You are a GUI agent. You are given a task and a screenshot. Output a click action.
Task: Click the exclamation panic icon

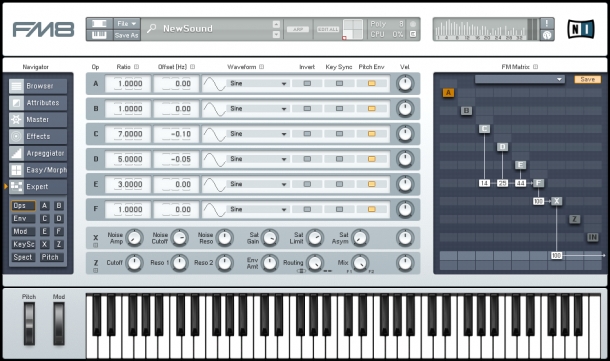(x=547, y=23)
